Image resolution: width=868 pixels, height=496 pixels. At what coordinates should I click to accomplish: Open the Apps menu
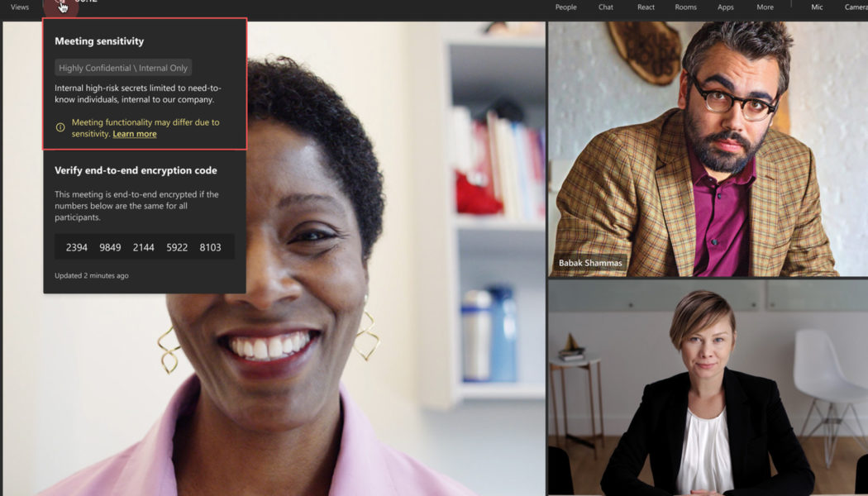(725, 7)
